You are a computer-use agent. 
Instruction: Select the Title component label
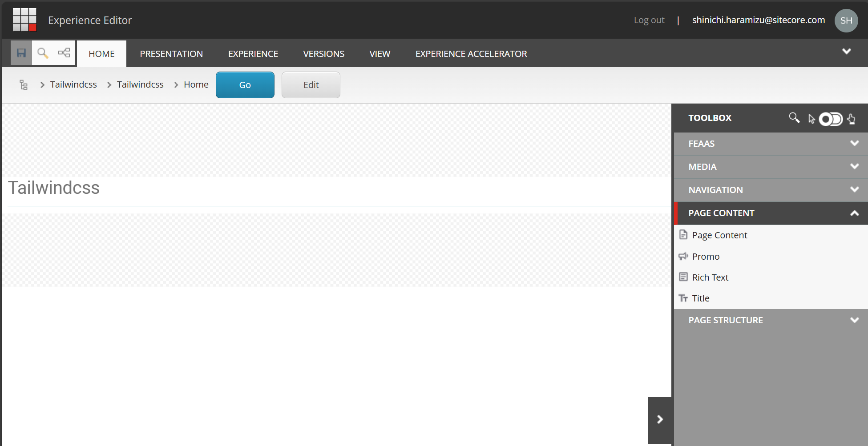pos(701,298)
